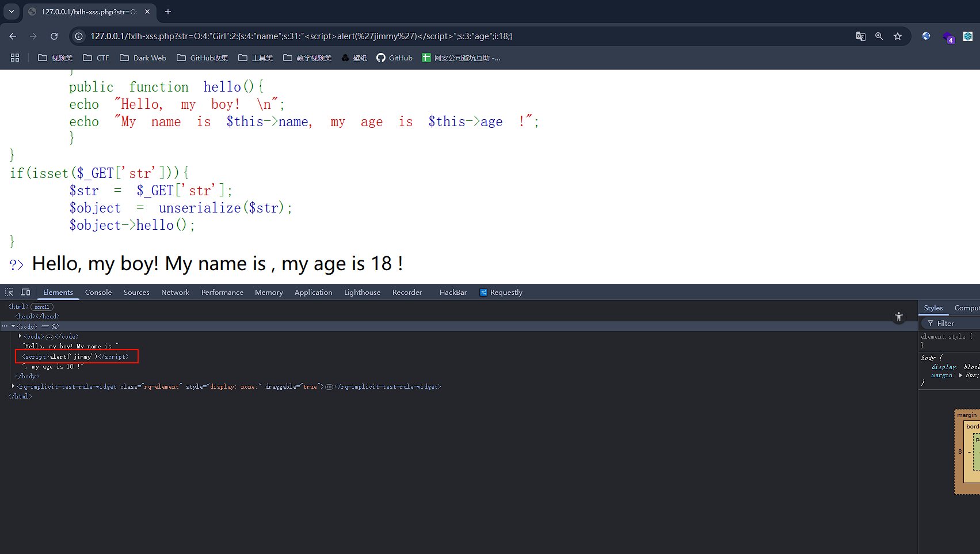
Task: Switch to the Console tab
Action: [98, 293]
